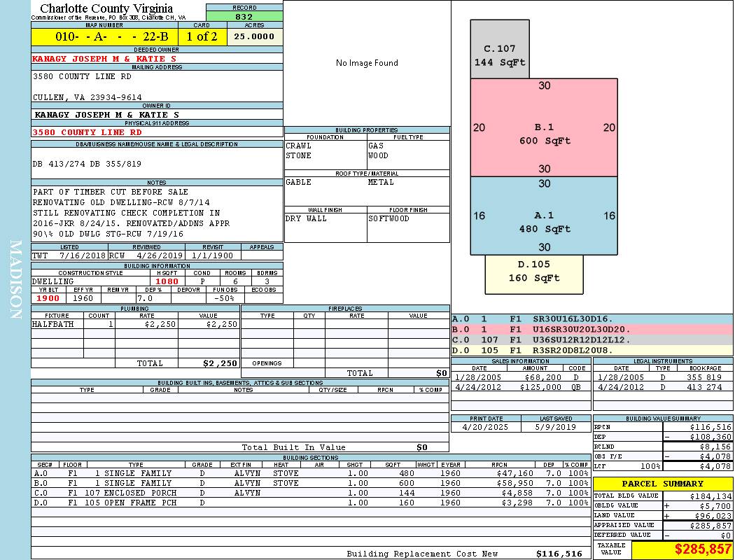Screen dimensions: 735x560
Task: Select sketch code row A.0 SR30U16L30D16
Action: tap(591, 319)
